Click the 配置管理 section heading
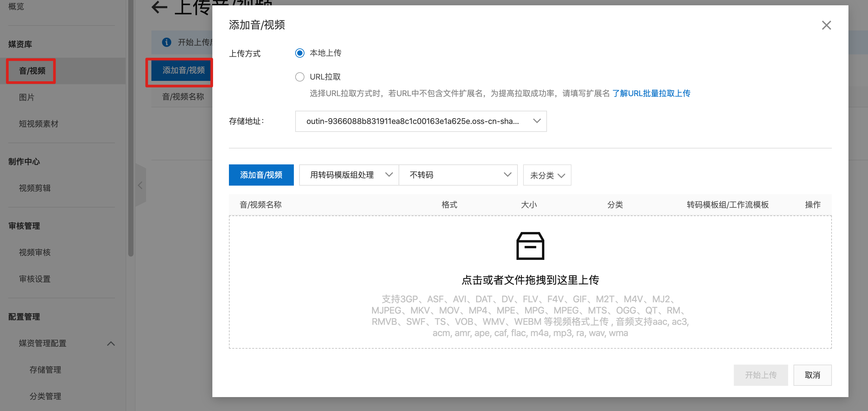 pyautogui.click(x=24, y=317)
